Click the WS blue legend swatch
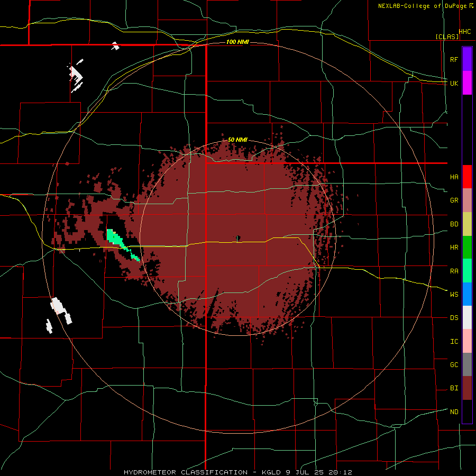The height and width of the screenshot is (476, 476). coord(467,294)
